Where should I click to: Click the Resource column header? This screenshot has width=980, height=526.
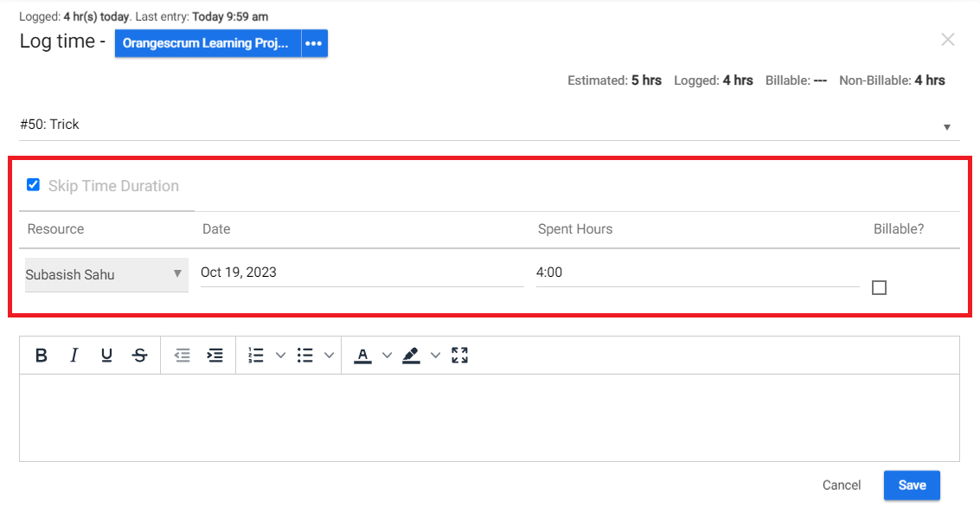coord(55,229)
